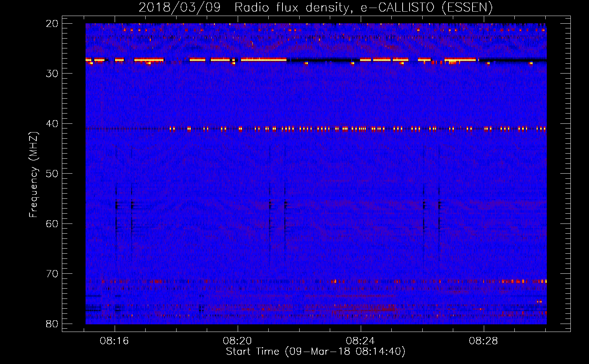The height and width of the screenshot is (364, 589).
Task: Click the frequency tick label '50'
Action: 52,174
